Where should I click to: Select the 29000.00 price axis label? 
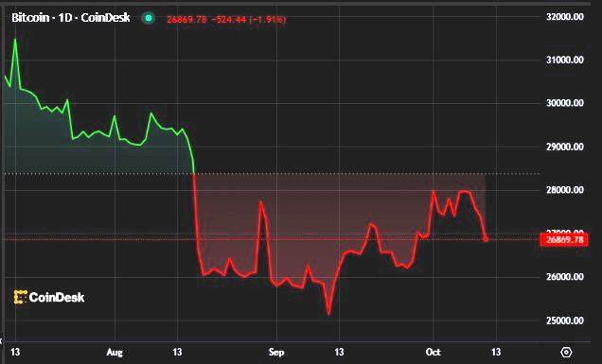tap(565, 147)
